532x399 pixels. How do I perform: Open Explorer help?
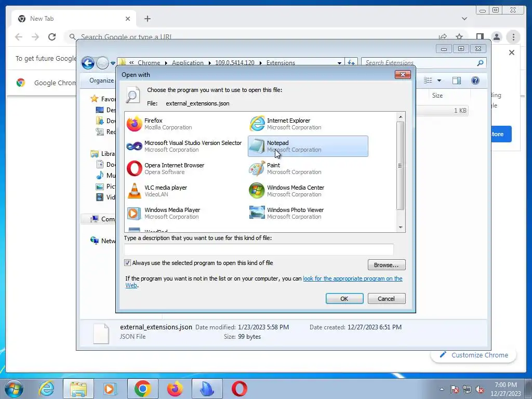475,81
